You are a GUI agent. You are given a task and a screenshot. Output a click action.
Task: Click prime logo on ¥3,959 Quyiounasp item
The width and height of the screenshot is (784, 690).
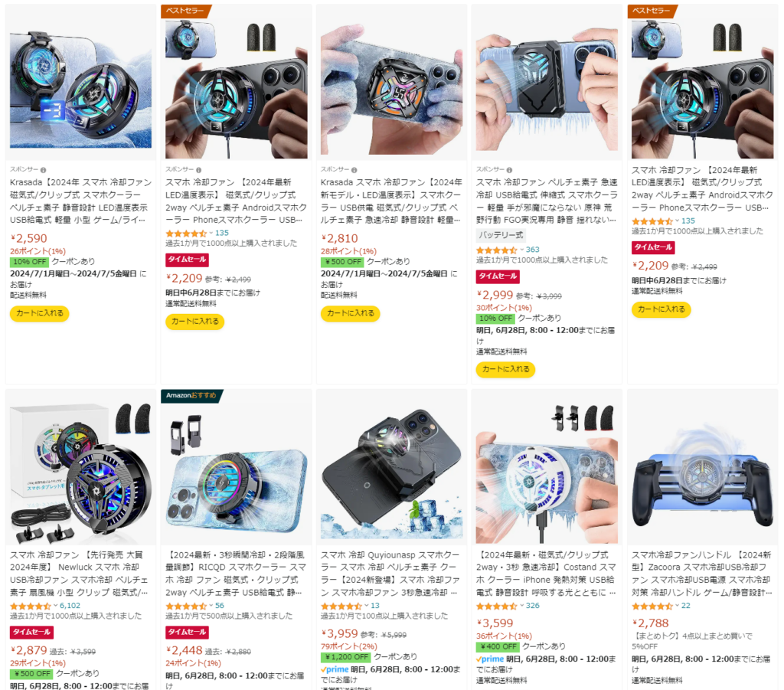(x=335, y=669)
